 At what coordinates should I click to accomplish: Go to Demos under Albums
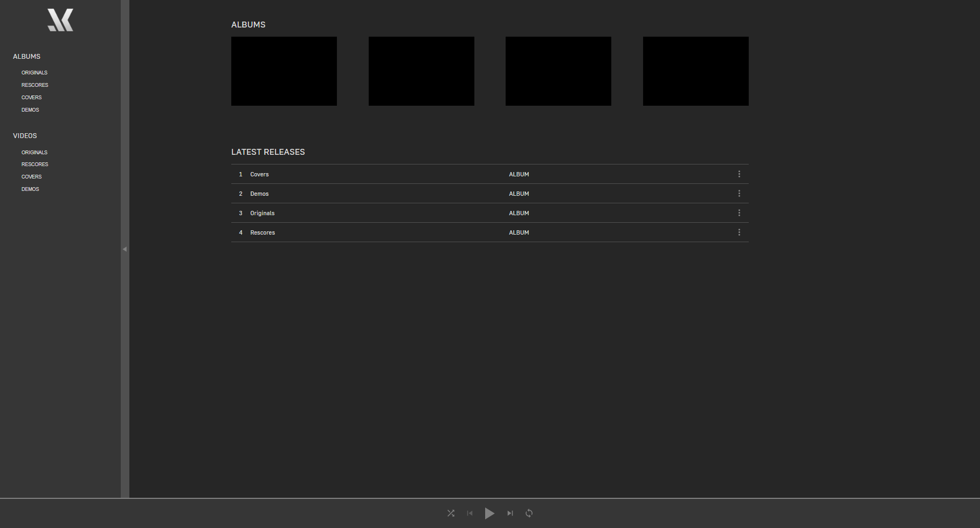30,110
